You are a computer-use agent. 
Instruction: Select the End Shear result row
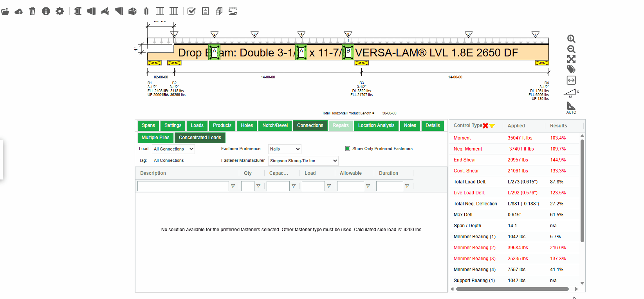click(x=514, y=160)
